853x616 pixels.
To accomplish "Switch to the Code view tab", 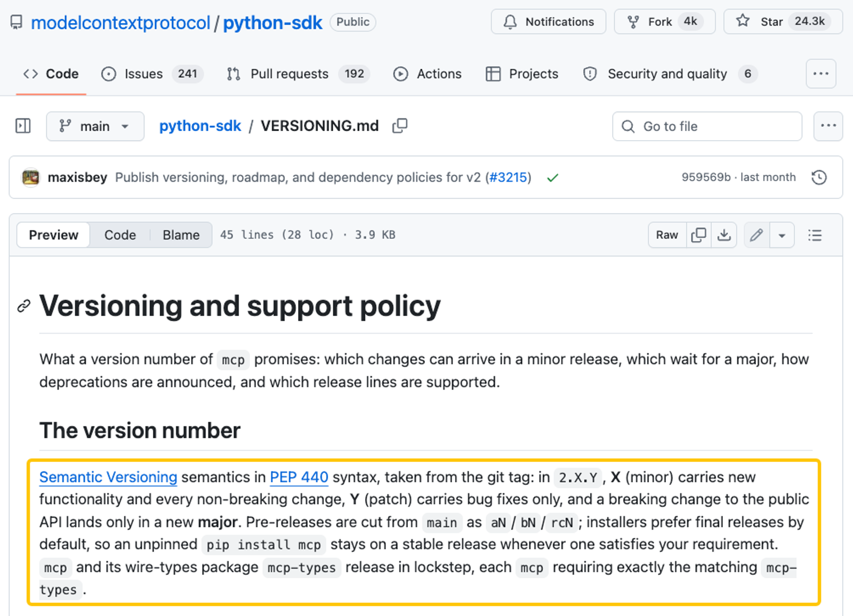I will tap(120, 235).
